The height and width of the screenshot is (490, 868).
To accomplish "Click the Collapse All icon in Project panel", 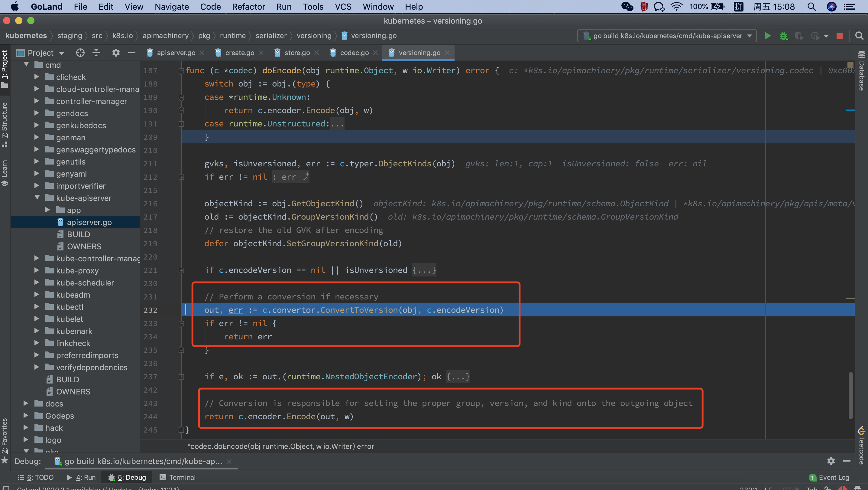I will [x=96, y=53].
